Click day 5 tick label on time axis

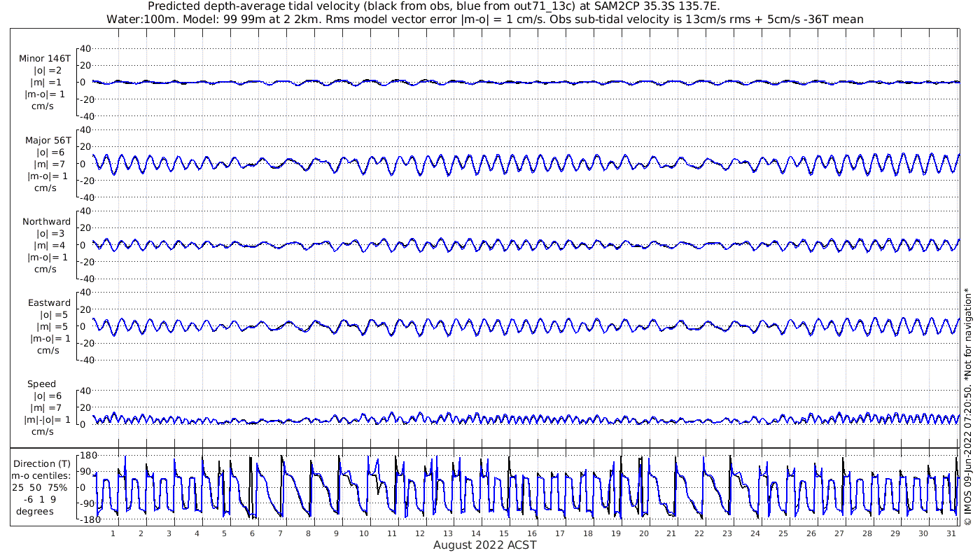(x=225, y=533)
